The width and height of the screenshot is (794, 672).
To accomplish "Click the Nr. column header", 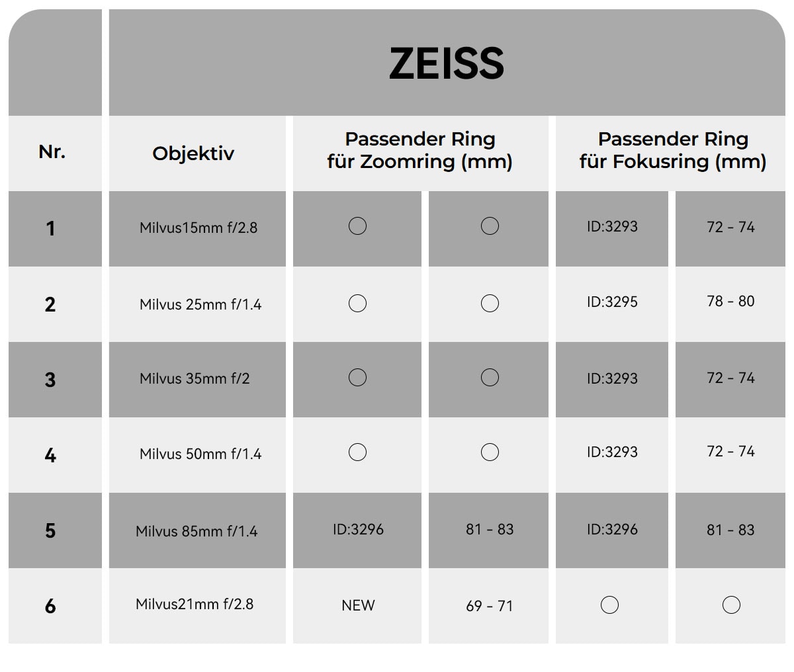I will [x=52, y=151].
